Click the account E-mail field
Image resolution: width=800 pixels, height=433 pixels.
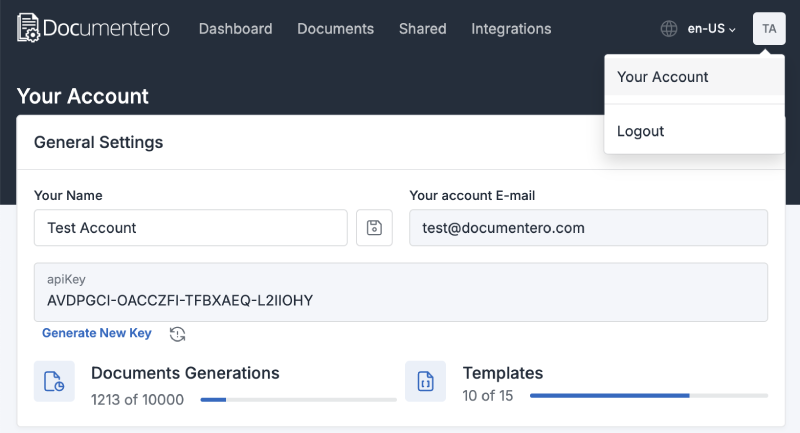(588, 227)
